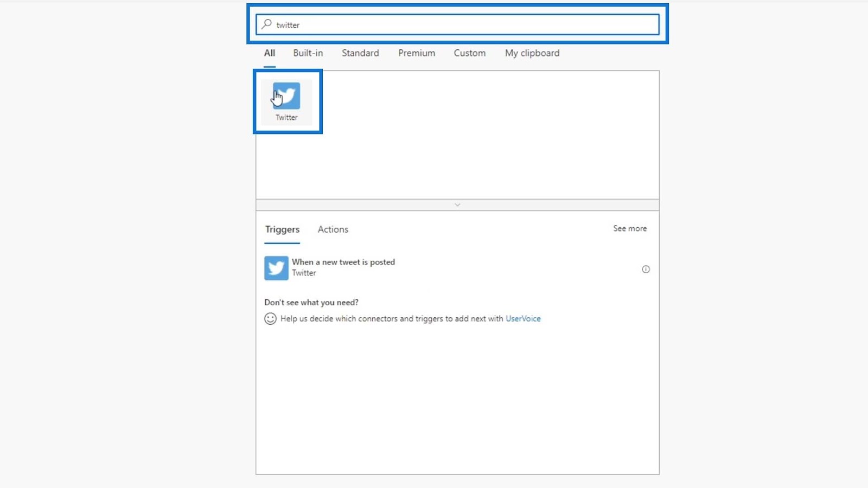Open the My clipboard tab

532,53
